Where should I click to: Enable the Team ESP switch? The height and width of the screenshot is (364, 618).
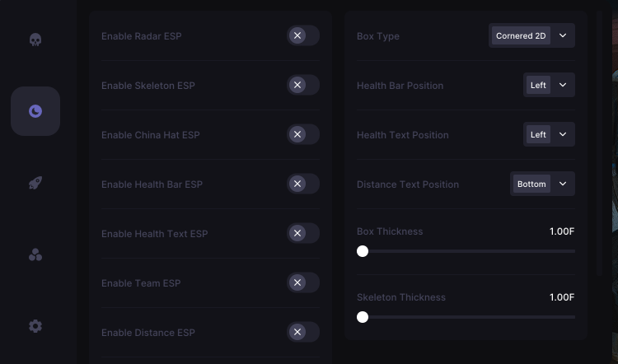pos(302,282)
